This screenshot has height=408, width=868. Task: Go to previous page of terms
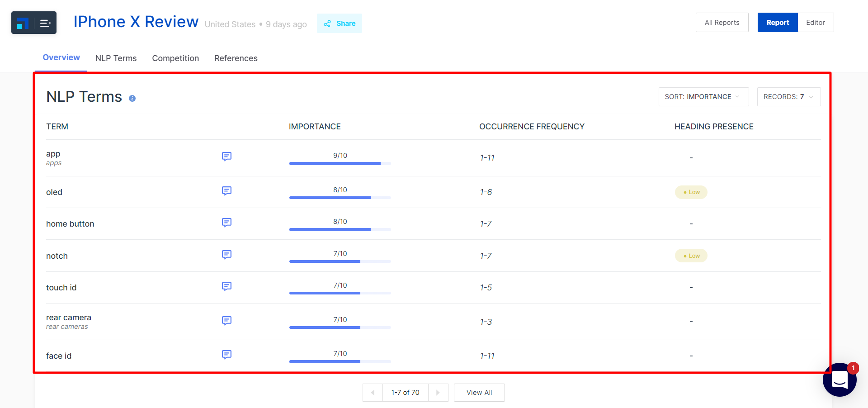pos(373,393)
